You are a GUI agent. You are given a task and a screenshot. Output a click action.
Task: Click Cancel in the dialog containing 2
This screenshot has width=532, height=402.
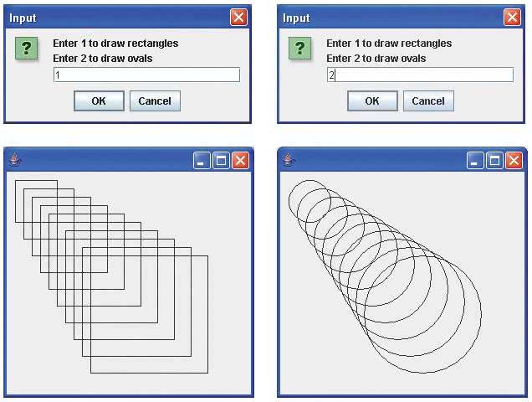[428, 101]
